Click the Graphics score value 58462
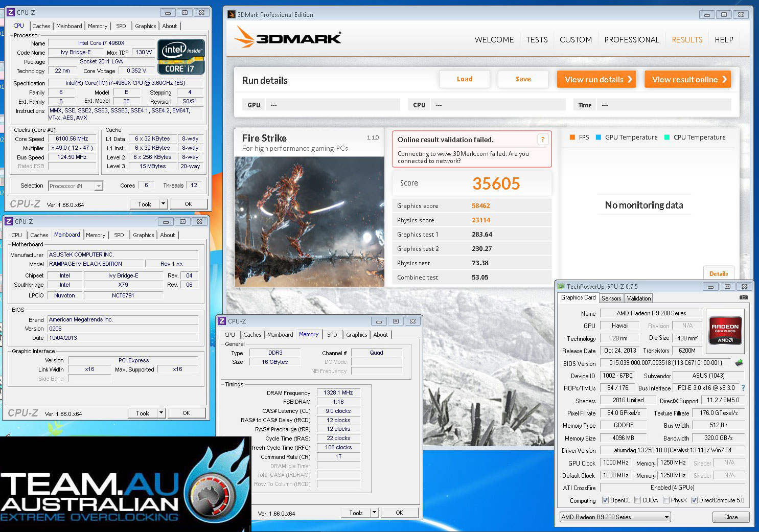 click(481, 206)
